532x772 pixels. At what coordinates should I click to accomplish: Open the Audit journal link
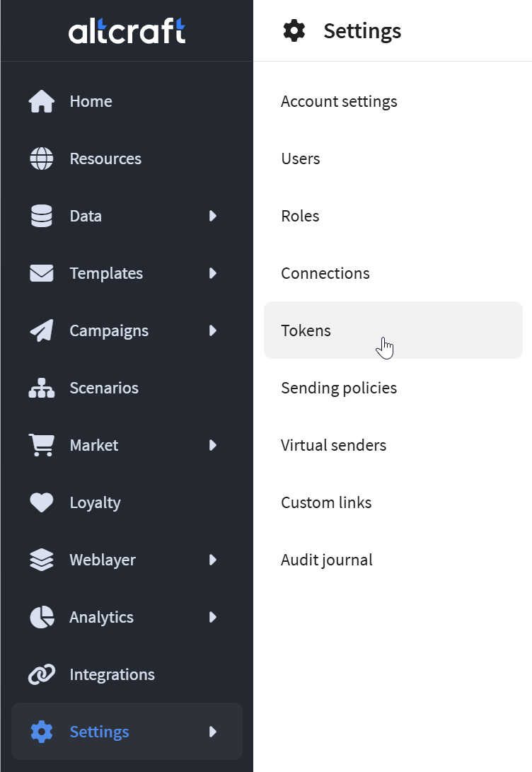click(327, 560)
